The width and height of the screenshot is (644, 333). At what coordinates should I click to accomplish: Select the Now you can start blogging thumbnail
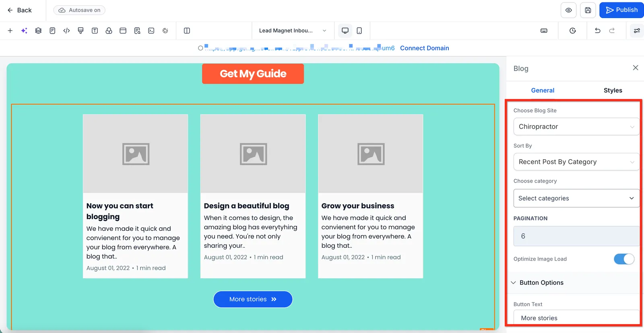coord(135,154)
